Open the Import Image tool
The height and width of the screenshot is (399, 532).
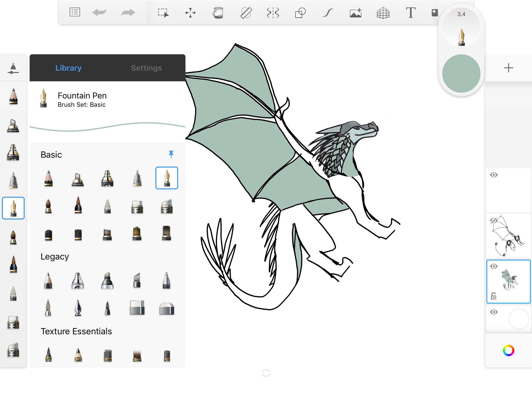click(355, 12)
